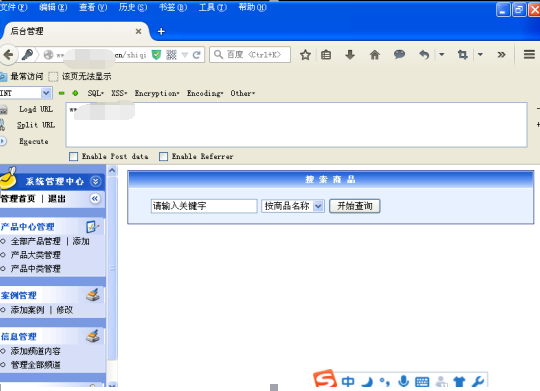Open the 全部产品管理 link

pyautogui.click(x=35, y=241)
